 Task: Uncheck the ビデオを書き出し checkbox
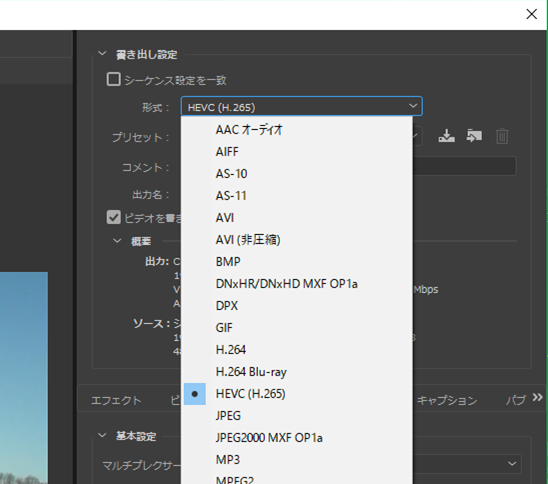click(114, 217)
